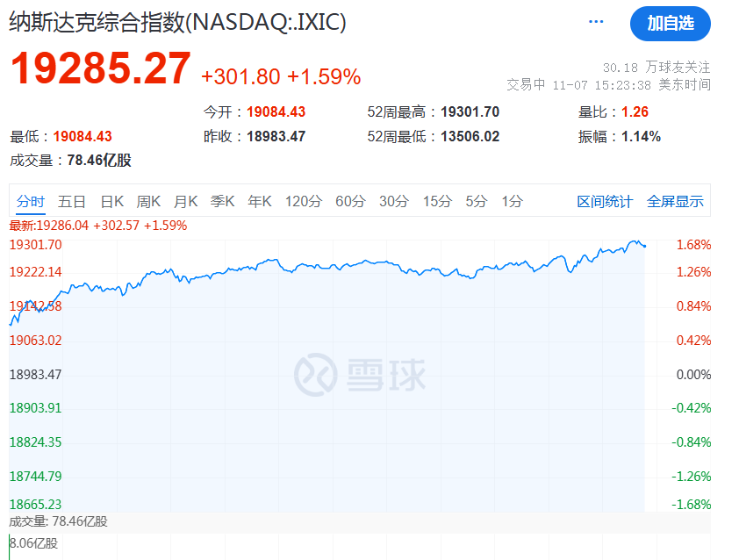Click the 加自选 add-to-watchlist button
The image size is (739, 560).
click(x=671, y=24)
